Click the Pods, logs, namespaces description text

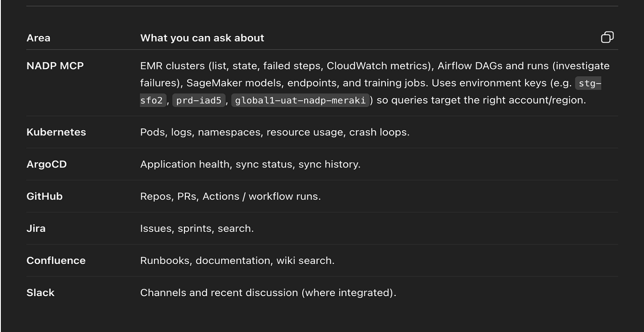coord(275,132)
